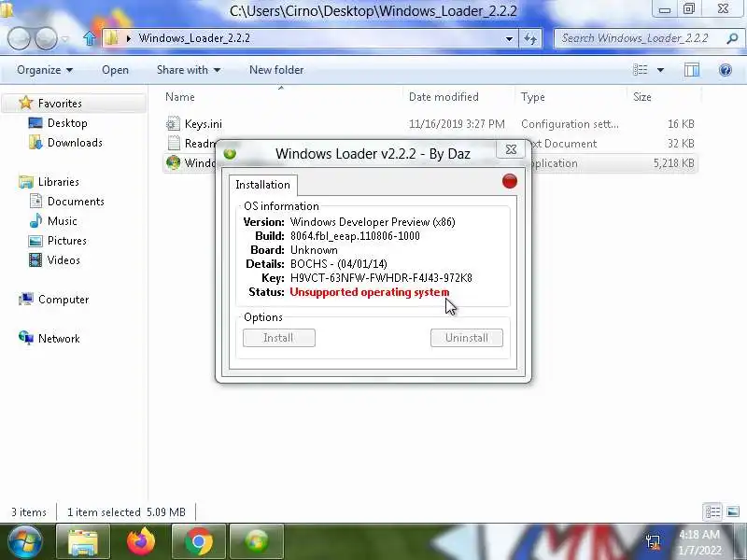
Task: Toggle the preview pane icon
Action: 692,70
